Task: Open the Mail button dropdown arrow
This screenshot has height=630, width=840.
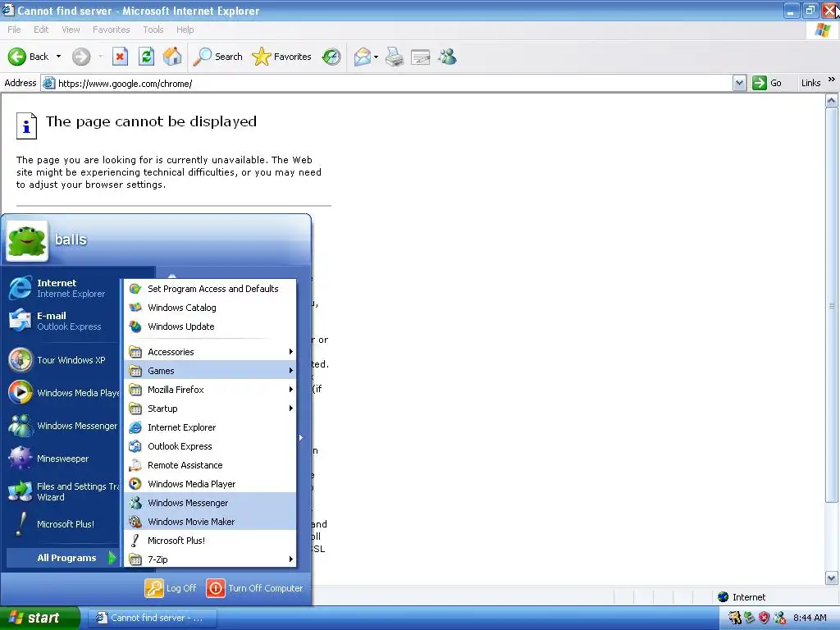Action: (376, 57)
